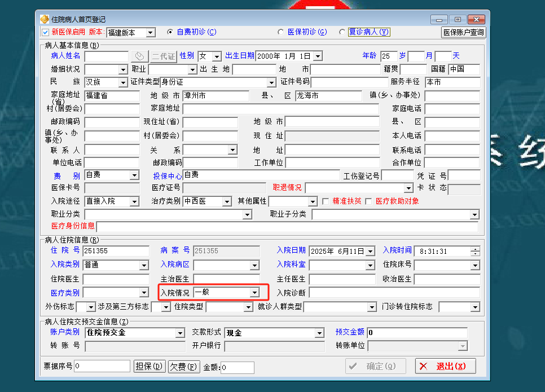
Task: Toggle the 新医保启用 checkbox
Action: tap(45, 32)
